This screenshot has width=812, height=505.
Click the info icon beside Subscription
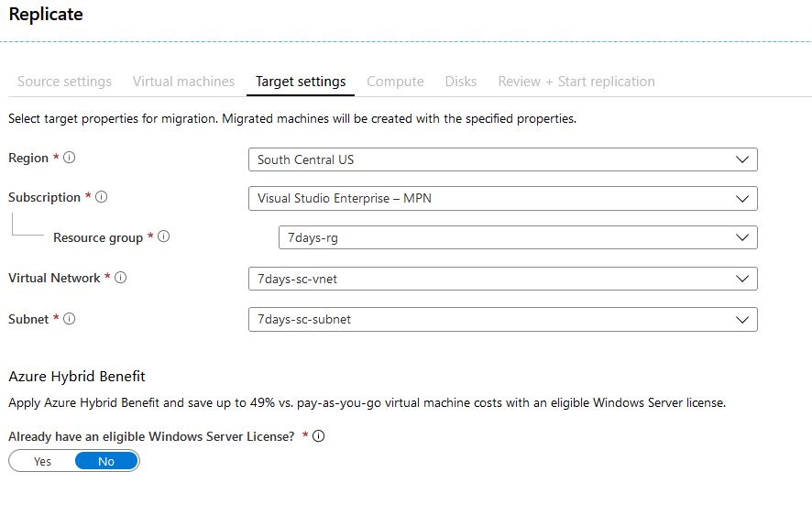(102, 197)
